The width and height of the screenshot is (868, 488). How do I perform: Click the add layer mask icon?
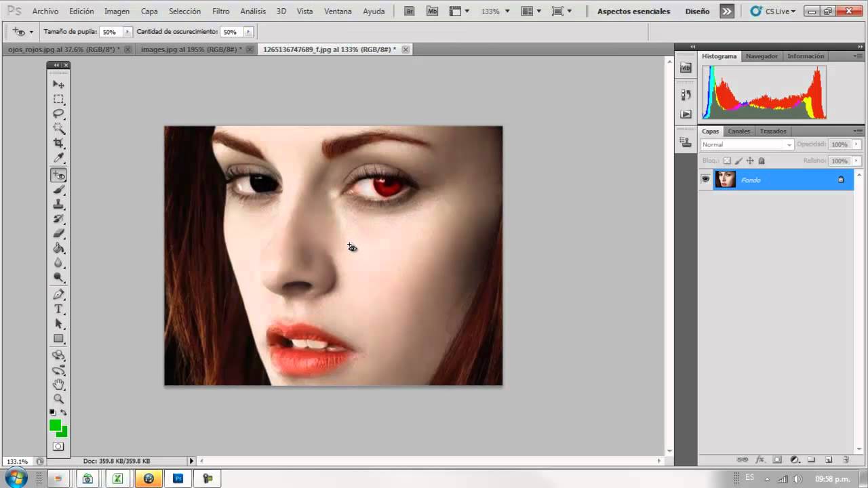click(x=778, y=460)
